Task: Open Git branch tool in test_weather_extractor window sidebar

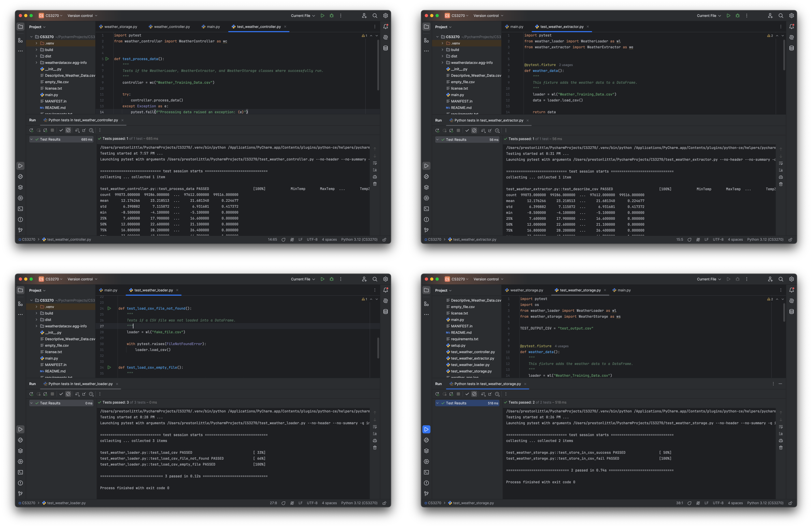Action: pyautogui.click(x=426, y=230)
